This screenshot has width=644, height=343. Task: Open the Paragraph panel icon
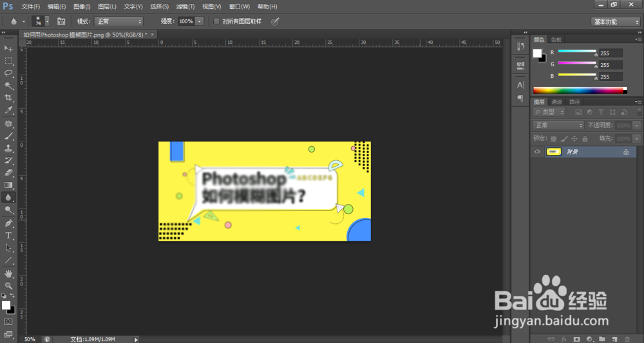pos(520,98)
